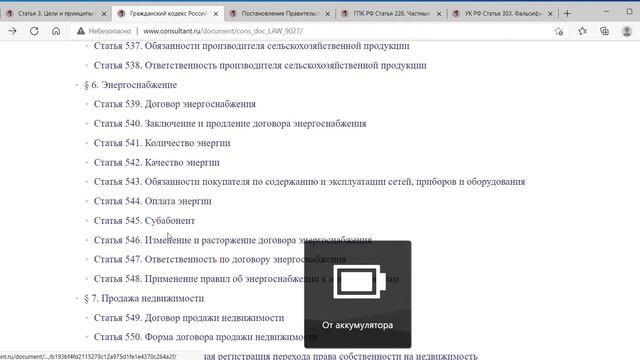Open Статья 549 Договор продажи недвижимости

click(189, 318)
